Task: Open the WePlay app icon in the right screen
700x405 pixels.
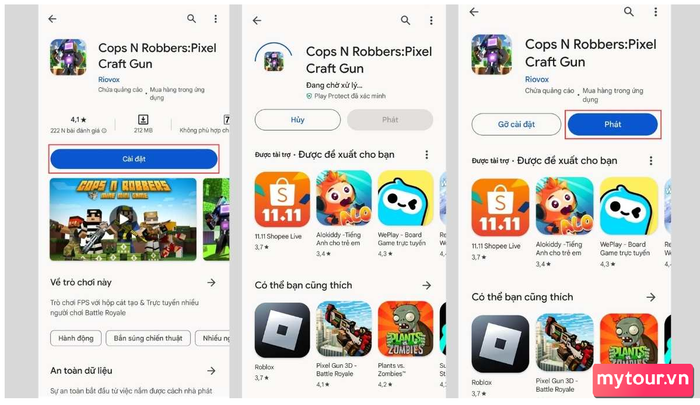Action: [x=629, y=206]
